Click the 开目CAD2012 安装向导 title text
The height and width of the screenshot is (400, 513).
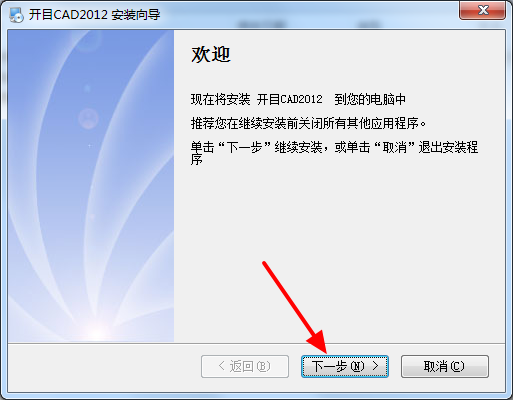[94, 15]
